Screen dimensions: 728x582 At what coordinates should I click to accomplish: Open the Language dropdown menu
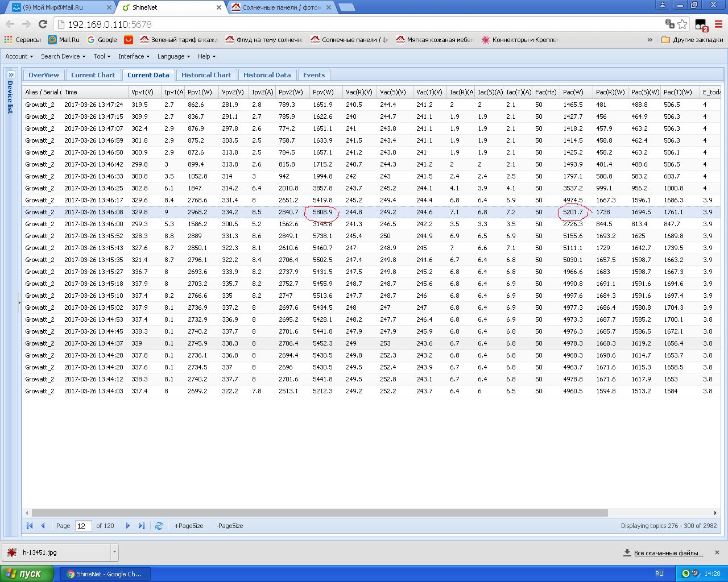tap(173, 56)
